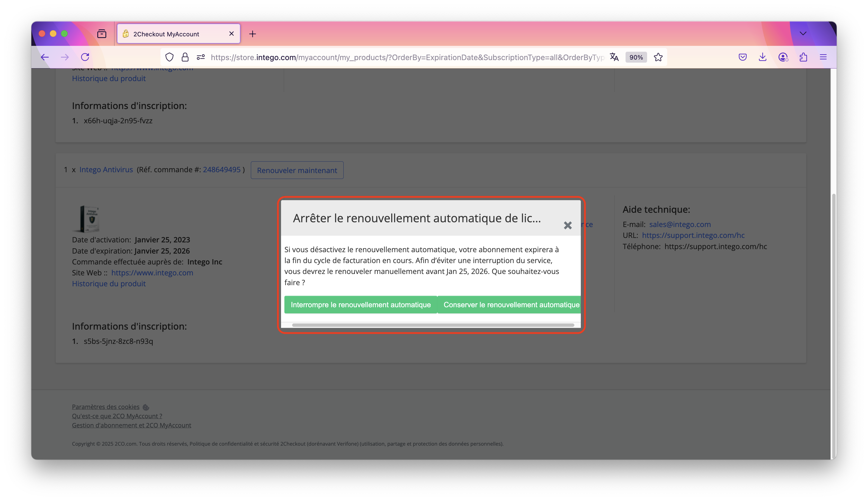Viewport: 868px width, 501px height.
Task: Open https://www.intego.com site link
Action: tap(152, 273)
